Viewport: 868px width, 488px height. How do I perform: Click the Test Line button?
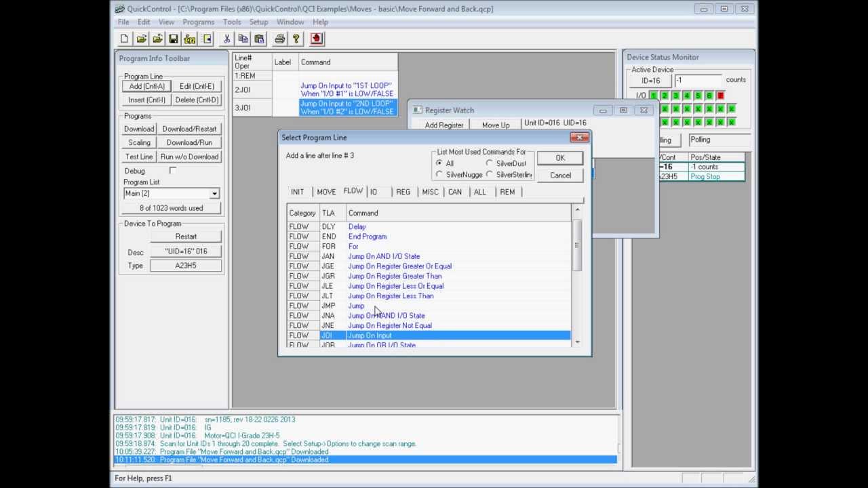139,157
